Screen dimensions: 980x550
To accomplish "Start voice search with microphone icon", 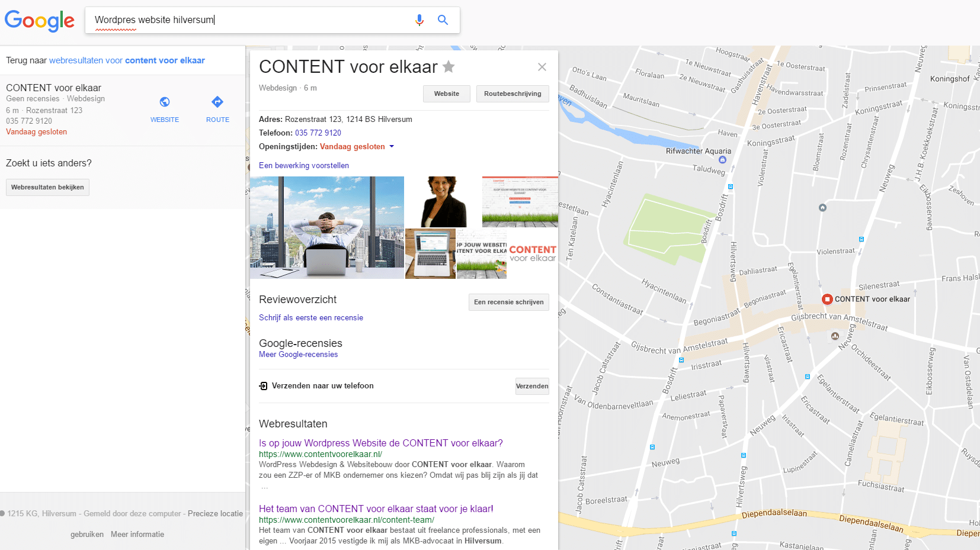I will coord(419,20).
